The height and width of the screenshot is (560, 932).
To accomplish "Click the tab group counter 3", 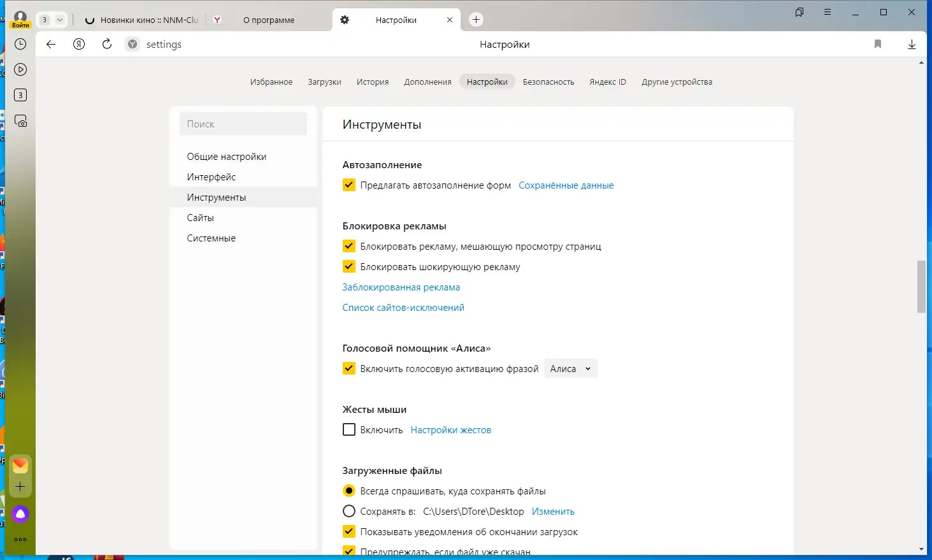I will click(45, 20).
